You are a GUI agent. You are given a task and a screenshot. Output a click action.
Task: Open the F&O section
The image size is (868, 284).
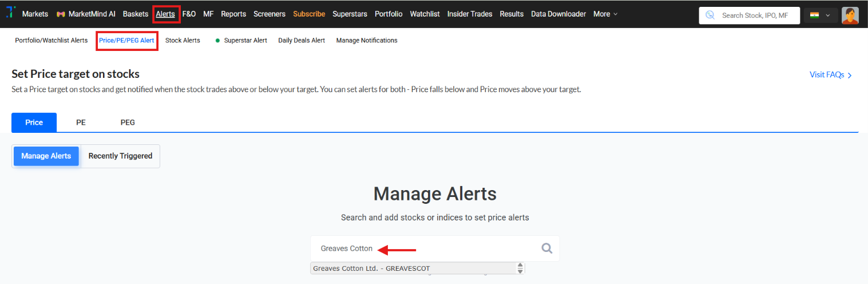pos(189,14)
